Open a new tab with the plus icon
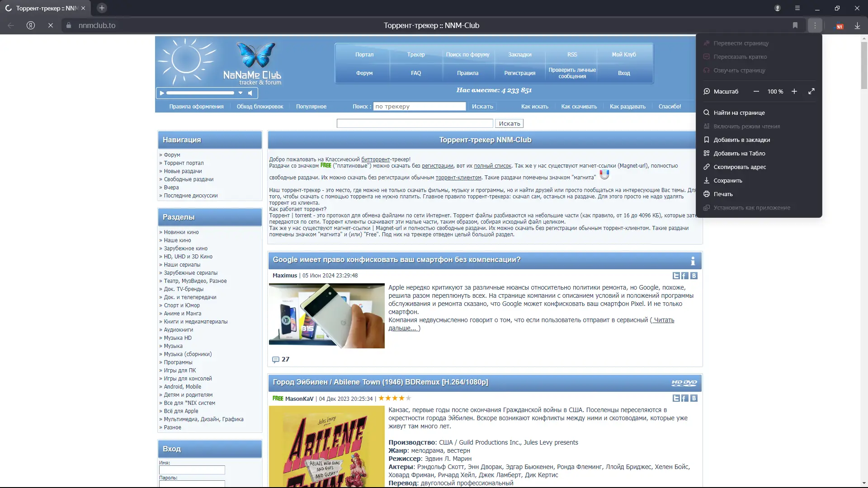The image size is (868, 488). click(102, 8)
